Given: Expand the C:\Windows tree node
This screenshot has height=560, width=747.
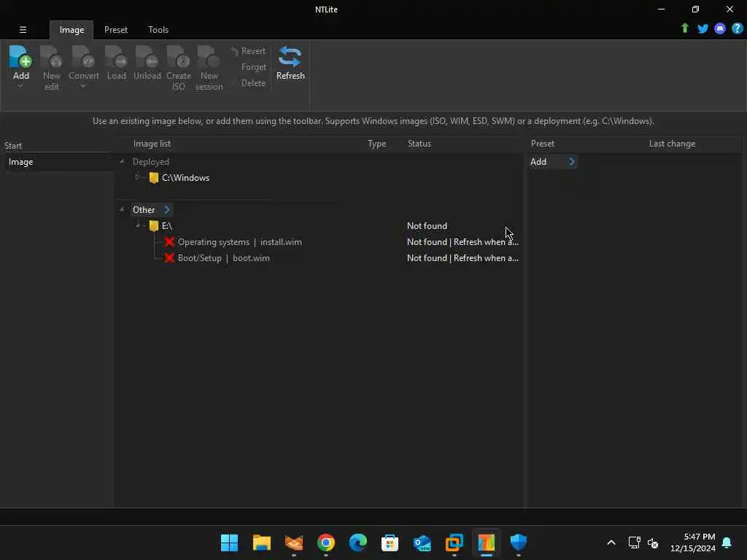Looking at the screenshot, I should tap(137, 177).
